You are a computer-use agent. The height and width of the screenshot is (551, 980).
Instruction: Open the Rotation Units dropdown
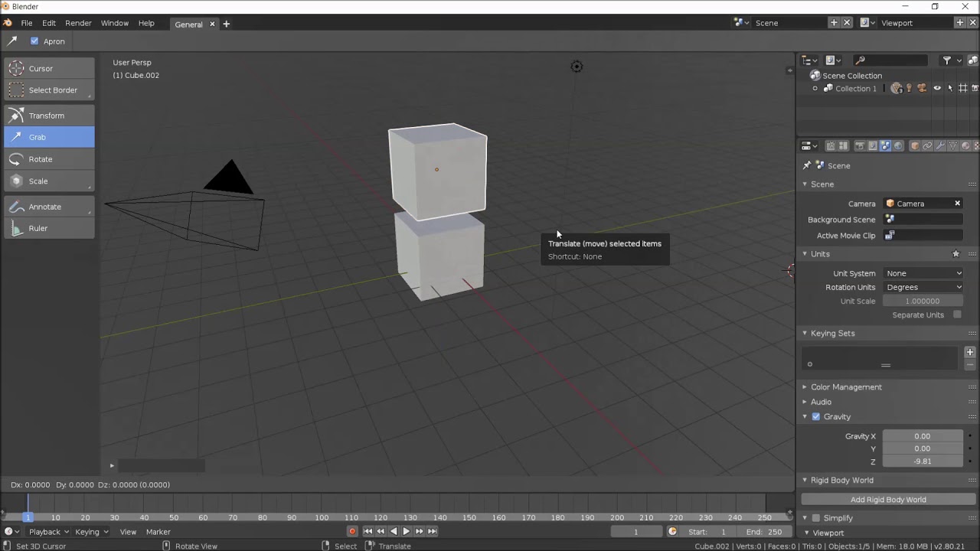coord(923,287)
